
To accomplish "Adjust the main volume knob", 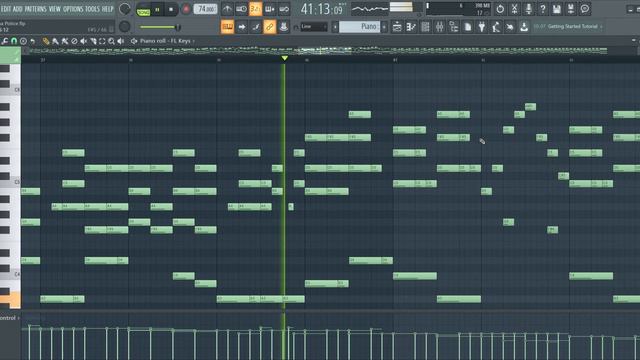I will pos(125,9).
